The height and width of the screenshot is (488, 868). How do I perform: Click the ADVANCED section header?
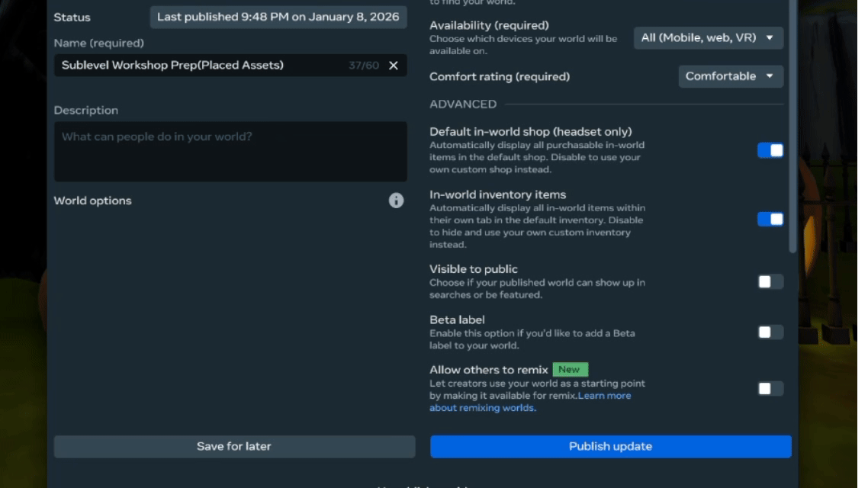coord(463,104)
